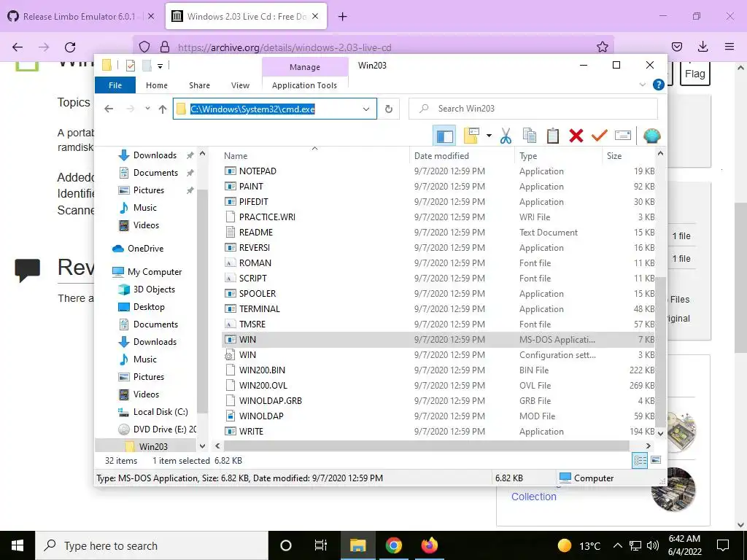The width and height of the screenshot is (747, 560).
Task: Open the File menu
Action: (115, 85)
